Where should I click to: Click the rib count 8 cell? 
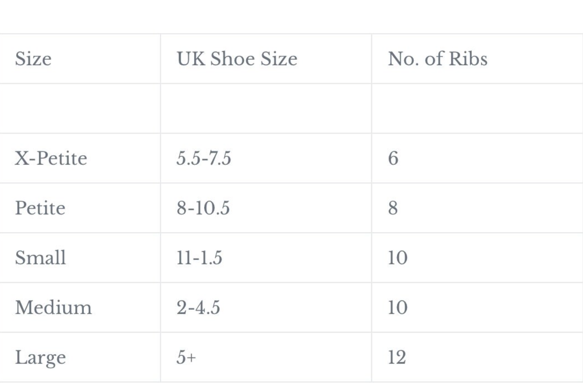[477, 208]
